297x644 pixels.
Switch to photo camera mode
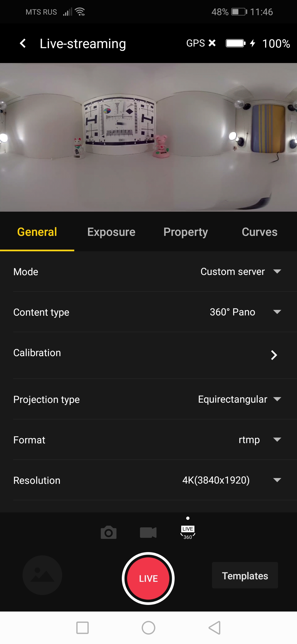click(109, 533)
